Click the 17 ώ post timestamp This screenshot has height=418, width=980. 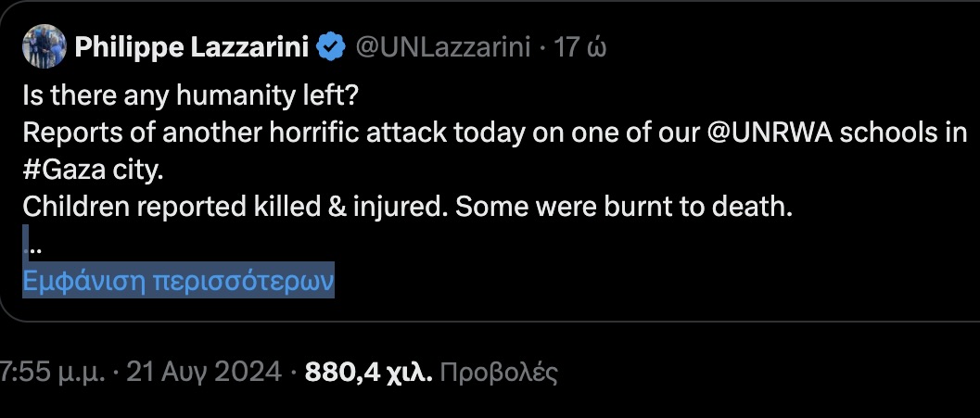(580, 46)
